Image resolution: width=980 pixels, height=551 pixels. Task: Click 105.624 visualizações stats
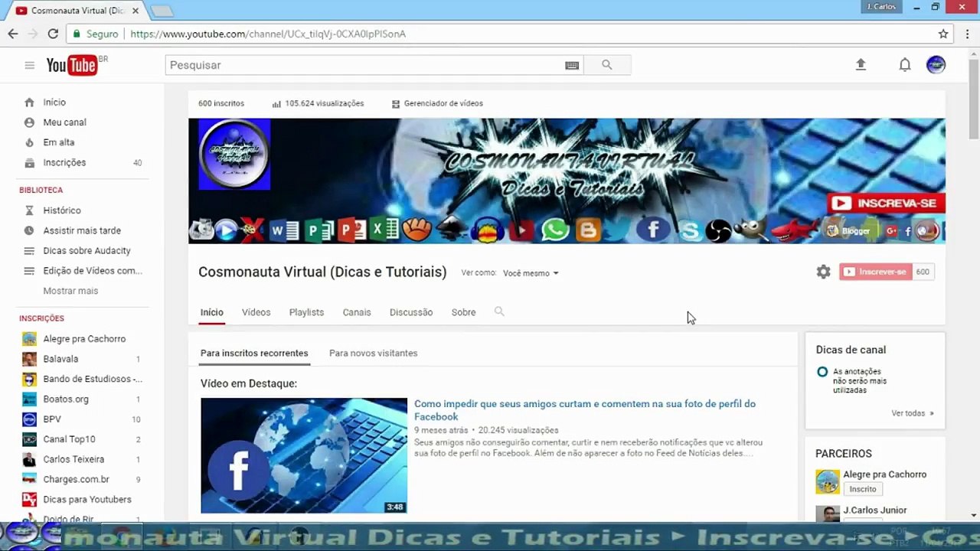[318, 103]
